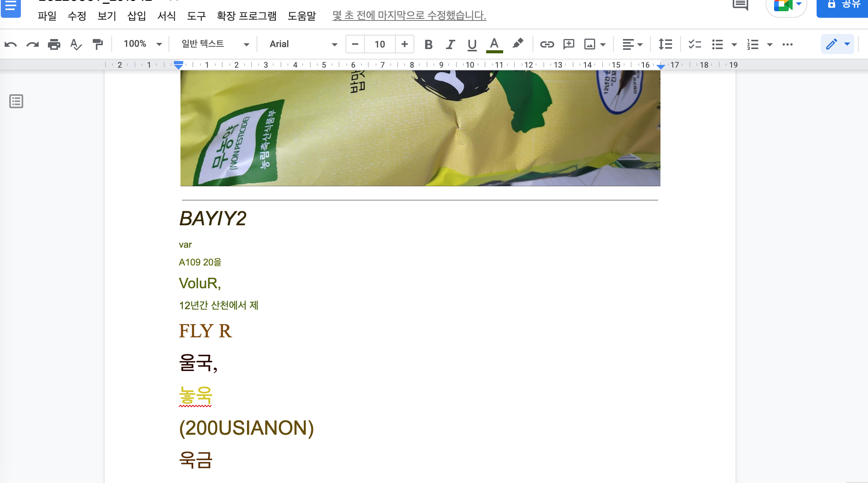Open line spacing options
The height and width of the screenshot is (483, 868).
point(665,44)
